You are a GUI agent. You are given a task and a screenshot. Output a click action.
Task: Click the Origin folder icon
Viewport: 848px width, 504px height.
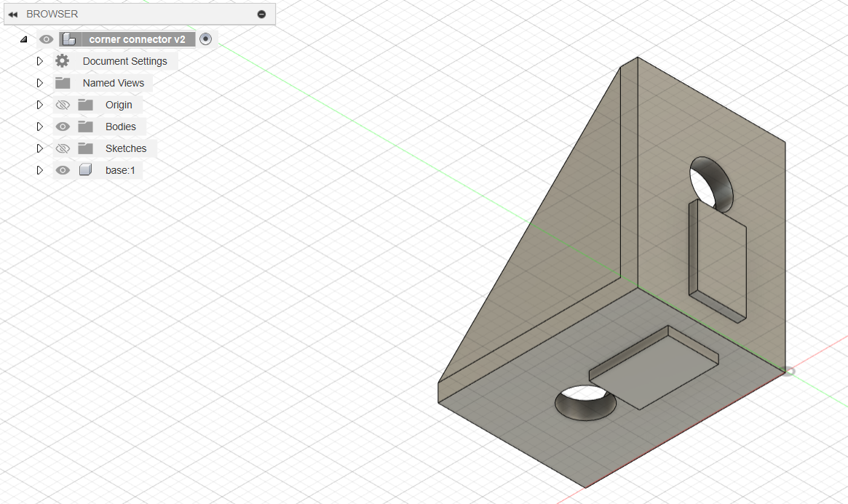tap(85, 105)
